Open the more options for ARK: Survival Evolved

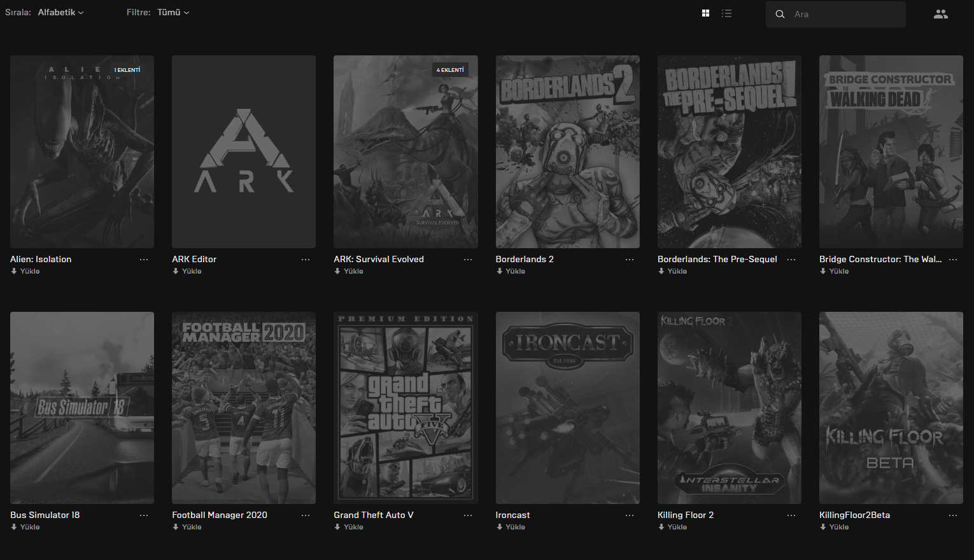[468, 260]
